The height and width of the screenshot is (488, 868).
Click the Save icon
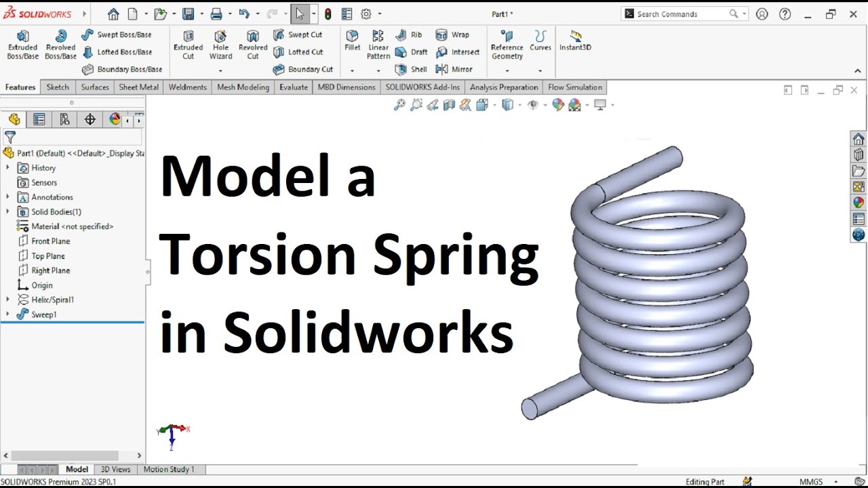click(x=188, y=14)
